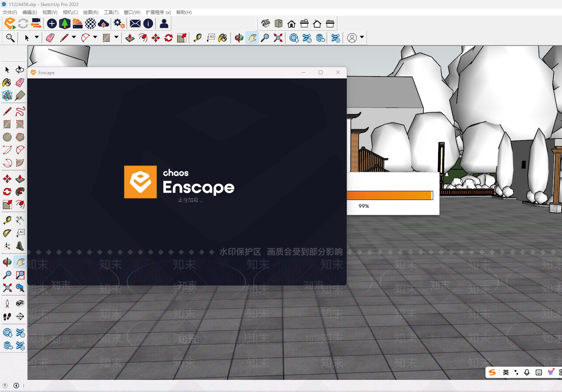This screenshot has height=392, width=562.
Task: Start Enscape from the orange Enscape logo icon
Action: (10, 24)
